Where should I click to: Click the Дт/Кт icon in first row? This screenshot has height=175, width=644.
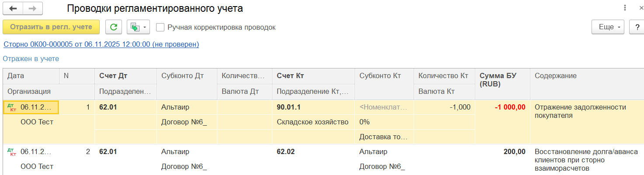12,107
